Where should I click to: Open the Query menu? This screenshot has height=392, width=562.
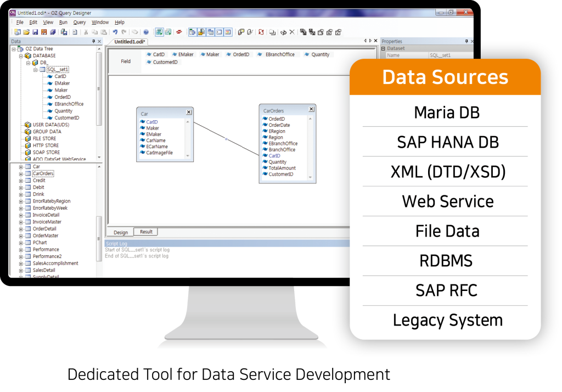pos(80,23)
